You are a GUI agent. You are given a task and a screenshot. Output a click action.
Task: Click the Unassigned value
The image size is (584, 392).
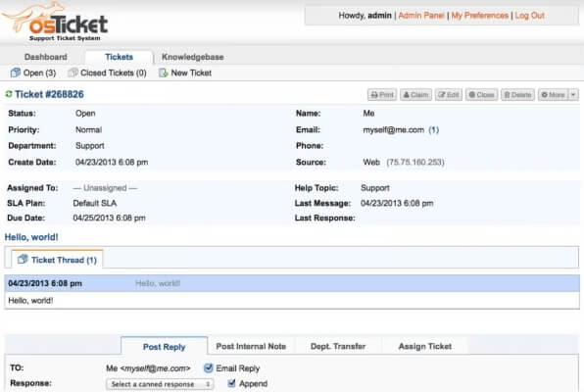tap(105, 188)
